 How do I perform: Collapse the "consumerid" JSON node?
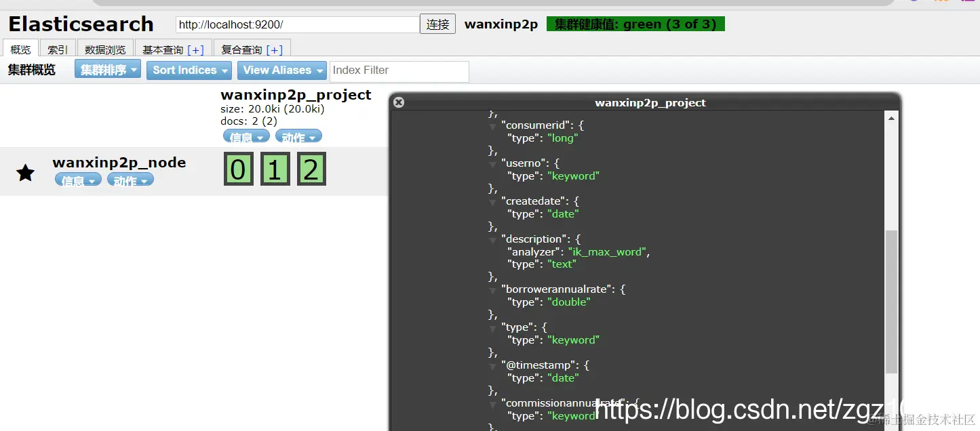pos(493,126)
